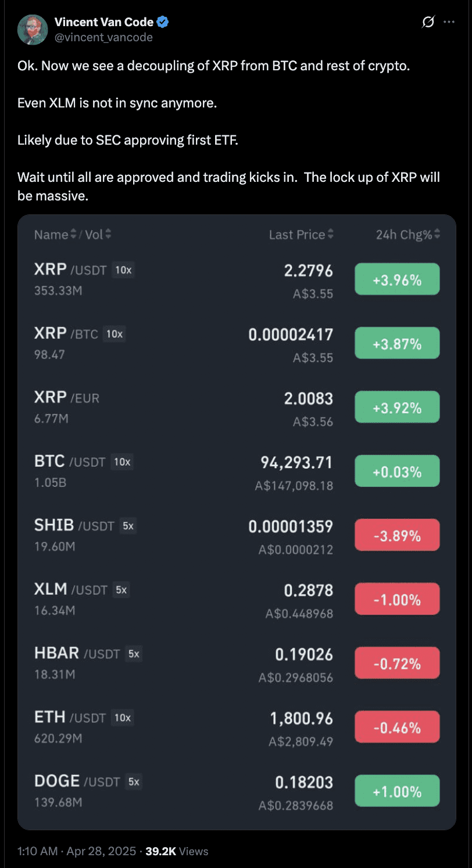Viewport: 472px width, 868px height.
Task: Sort by 24h Chg% column arrows
Action: pyautogui.click(x=437, y=235)
